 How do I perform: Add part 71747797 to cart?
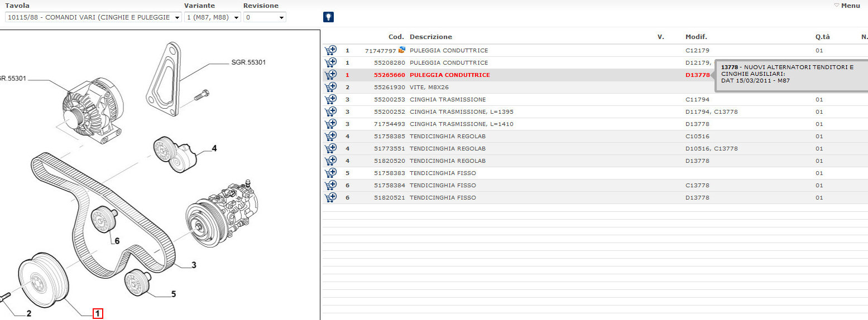(330, 50)
